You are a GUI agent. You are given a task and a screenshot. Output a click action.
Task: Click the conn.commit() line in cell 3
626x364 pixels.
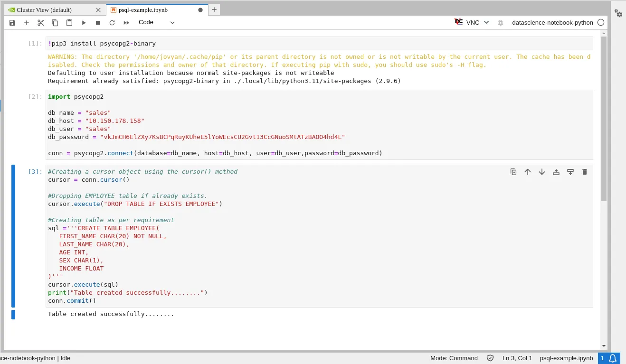pyautogui.click(x=72, y=301)
